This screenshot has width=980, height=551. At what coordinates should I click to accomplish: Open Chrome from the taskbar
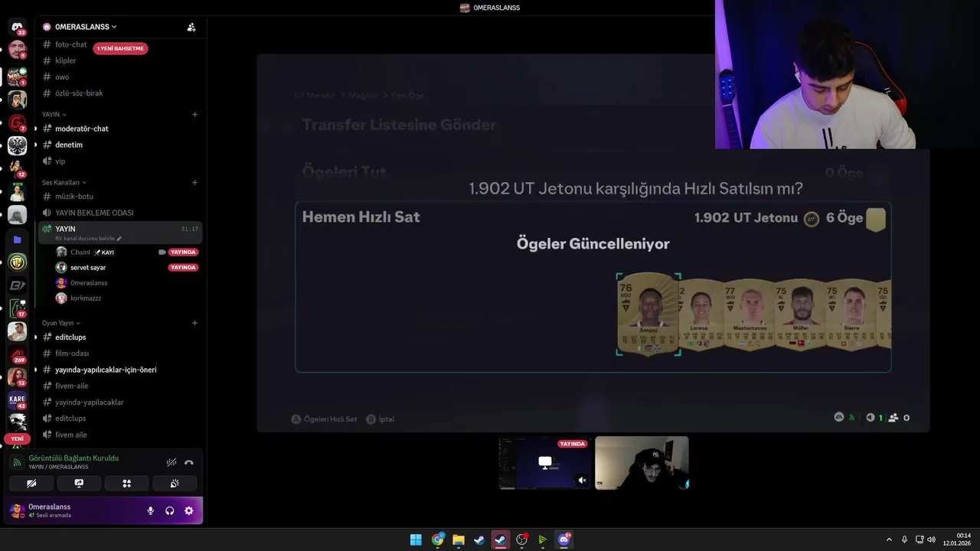pyautogui.click(x=437, y=540)
